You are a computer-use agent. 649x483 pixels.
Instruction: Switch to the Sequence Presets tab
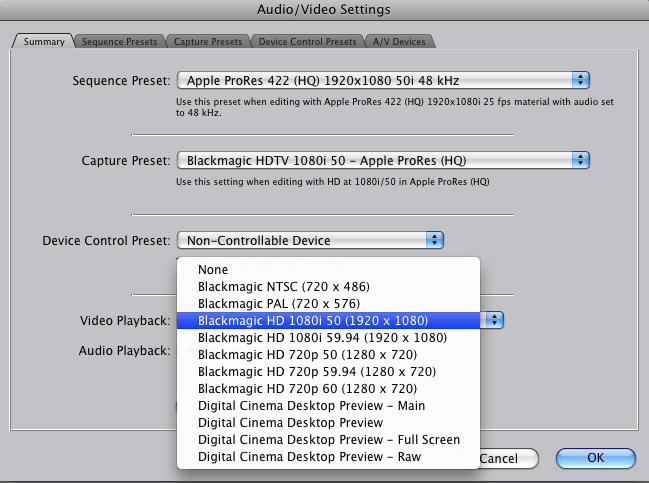[x=118, y=42]
